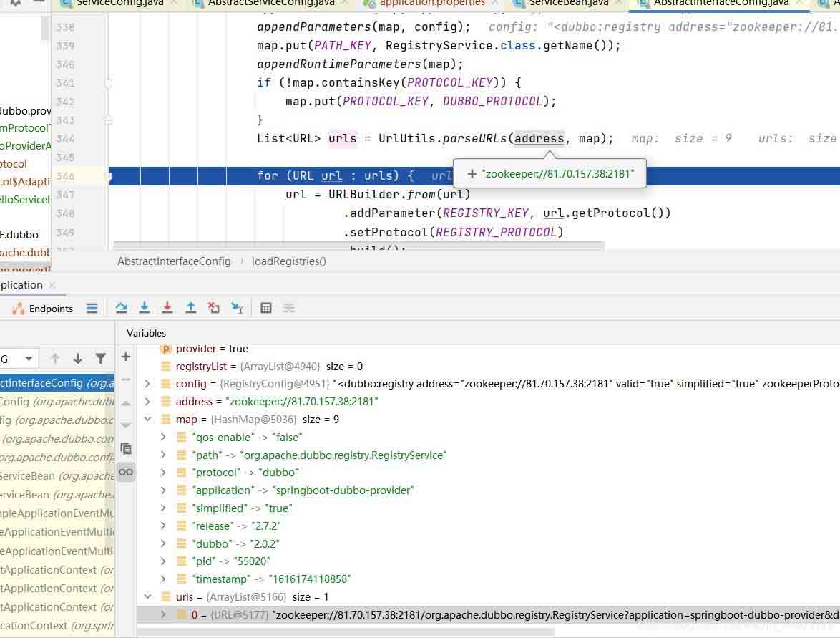The width and height of the screenshot is (840, 638).
Task: Switch to ServiceConfig.java tab
Action: (119, 3)
